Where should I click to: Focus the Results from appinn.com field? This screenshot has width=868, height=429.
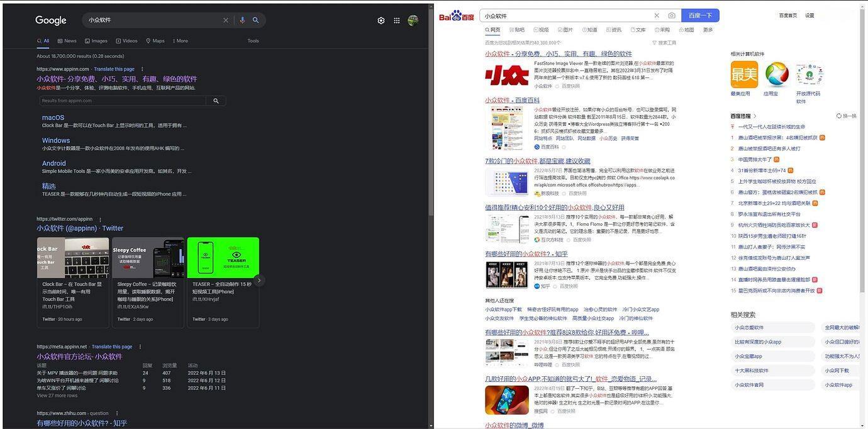[x=123, y=101]
